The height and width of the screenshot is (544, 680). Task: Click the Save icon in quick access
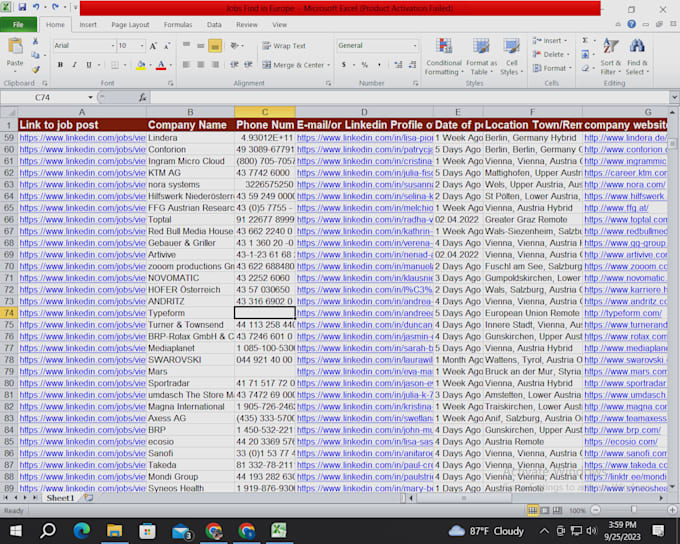pyautogui.click(x=22, y=7)
